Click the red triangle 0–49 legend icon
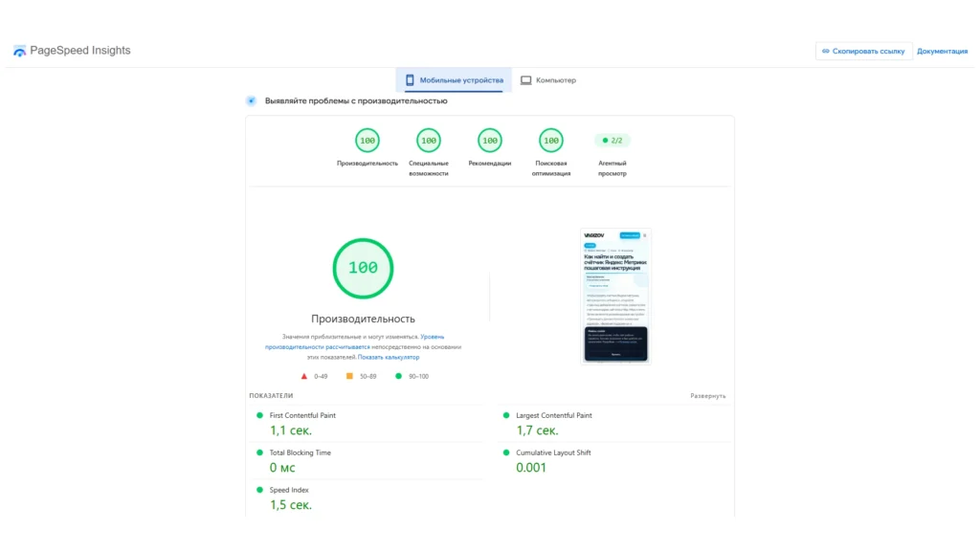 (304, 376)
